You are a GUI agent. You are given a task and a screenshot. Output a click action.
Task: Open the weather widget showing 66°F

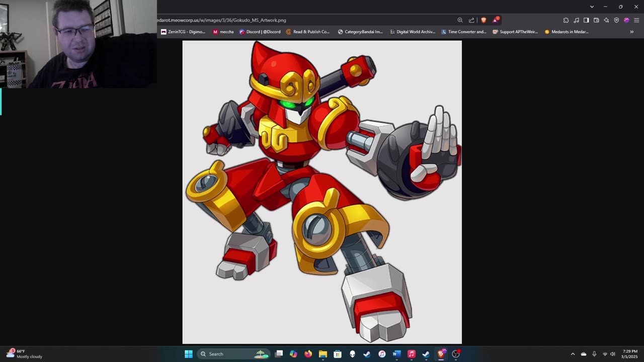tap(24, 354)
